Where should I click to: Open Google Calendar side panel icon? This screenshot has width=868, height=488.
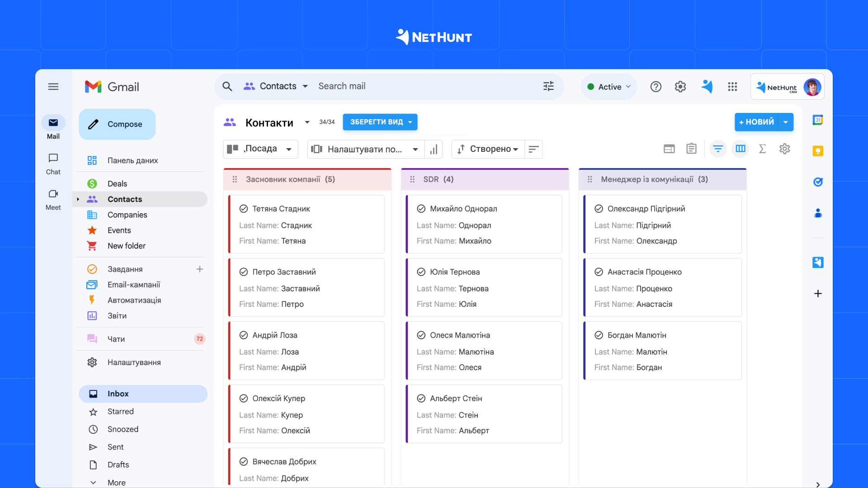[x=817, y=120]
